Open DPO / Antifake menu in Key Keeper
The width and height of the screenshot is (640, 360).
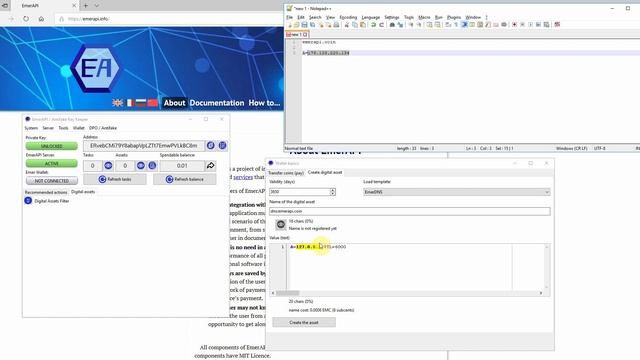[103, 128]
